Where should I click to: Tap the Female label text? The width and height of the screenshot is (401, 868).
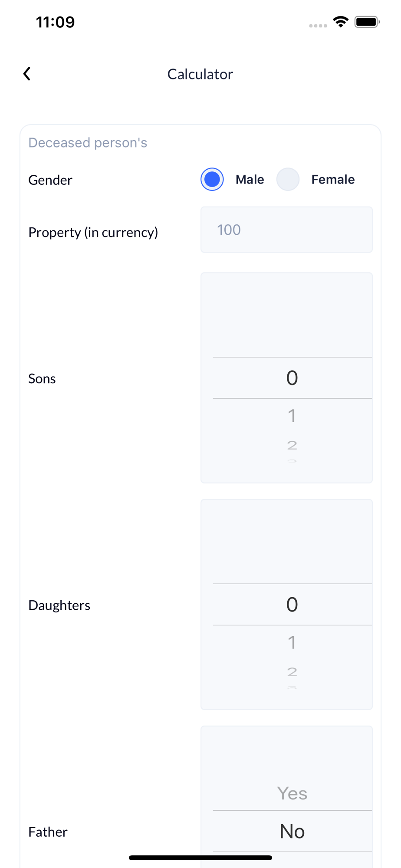pyautogui.click(x=333, y=179)
